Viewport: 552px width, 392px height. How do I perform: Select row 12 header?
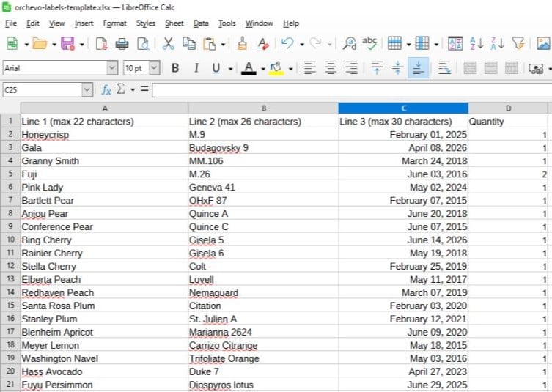[x=10, y=266]
